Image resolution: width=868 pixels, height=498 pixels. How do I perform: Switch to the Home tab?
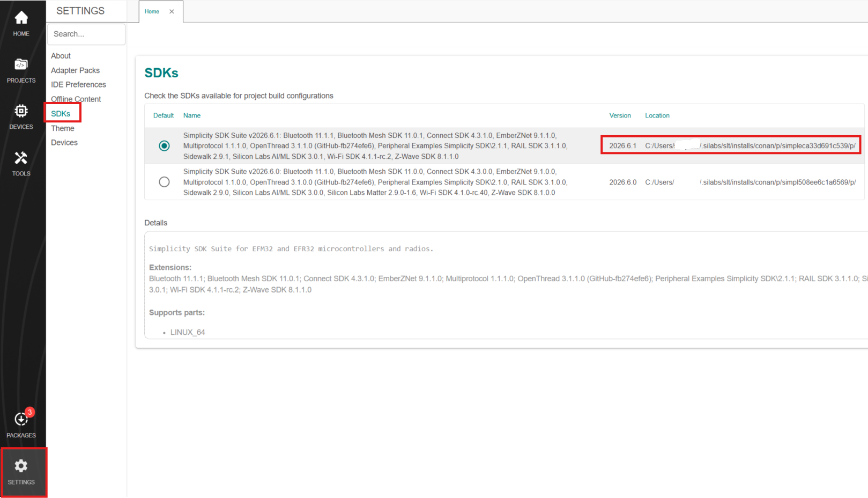(152, 11)
